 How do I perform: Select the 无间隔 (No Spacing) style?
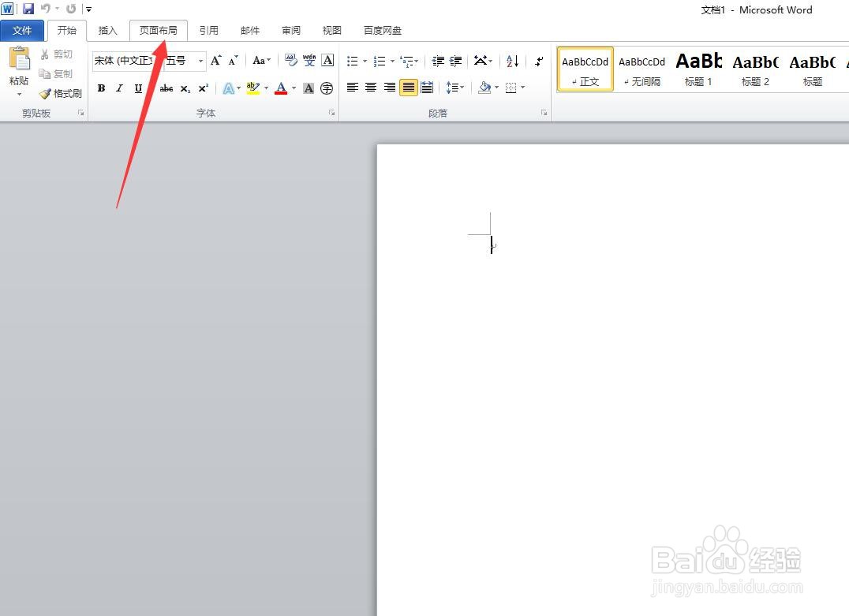(x=642, y=69)
